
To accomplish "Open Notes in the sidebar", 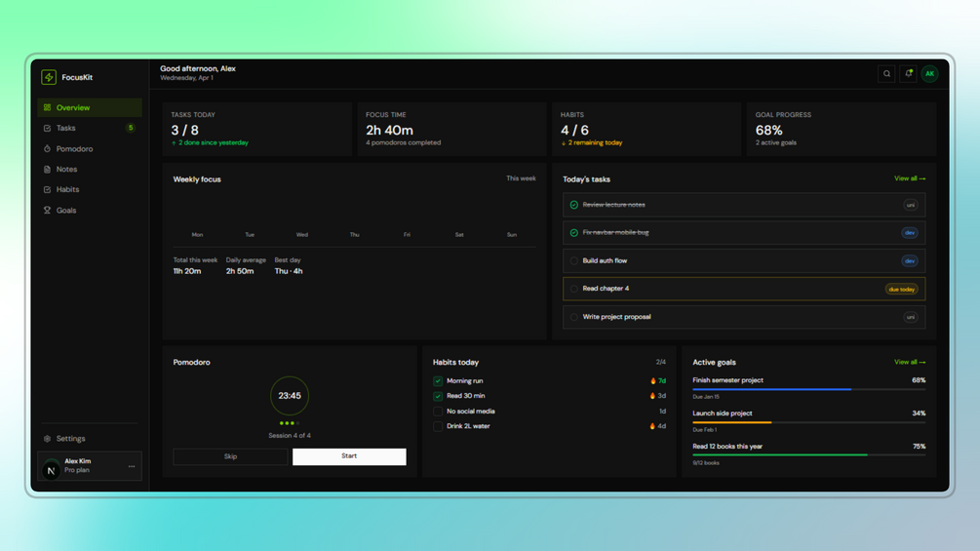I will pyautogui.click(x=90, y=170).
